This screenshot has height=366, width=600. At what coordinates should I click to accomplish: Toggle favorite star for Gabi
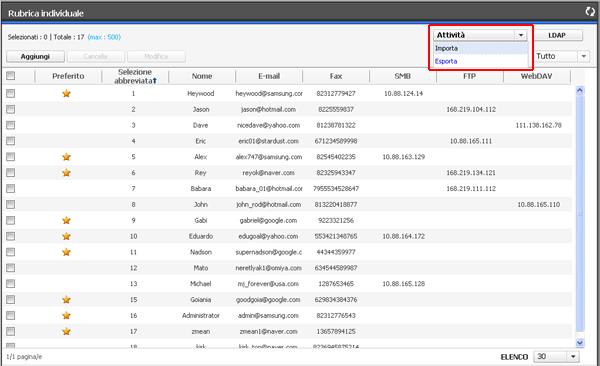click(66, 221)
